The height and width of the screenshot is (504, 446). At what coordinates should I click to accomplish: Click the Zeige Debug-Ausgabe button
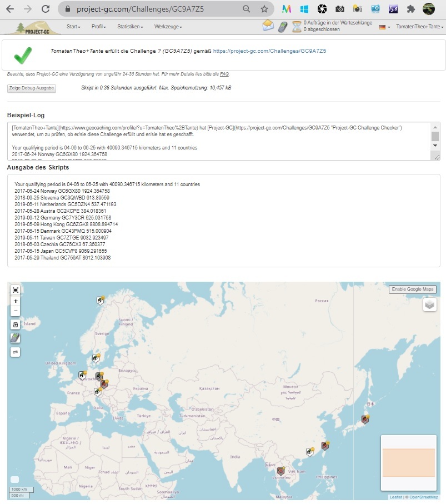pos(32,88)
